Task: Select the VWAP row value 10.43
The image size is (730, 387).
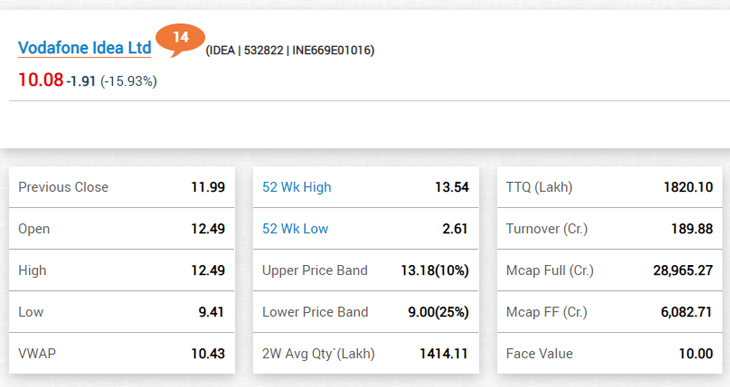Action: click(x=208, y=353)
